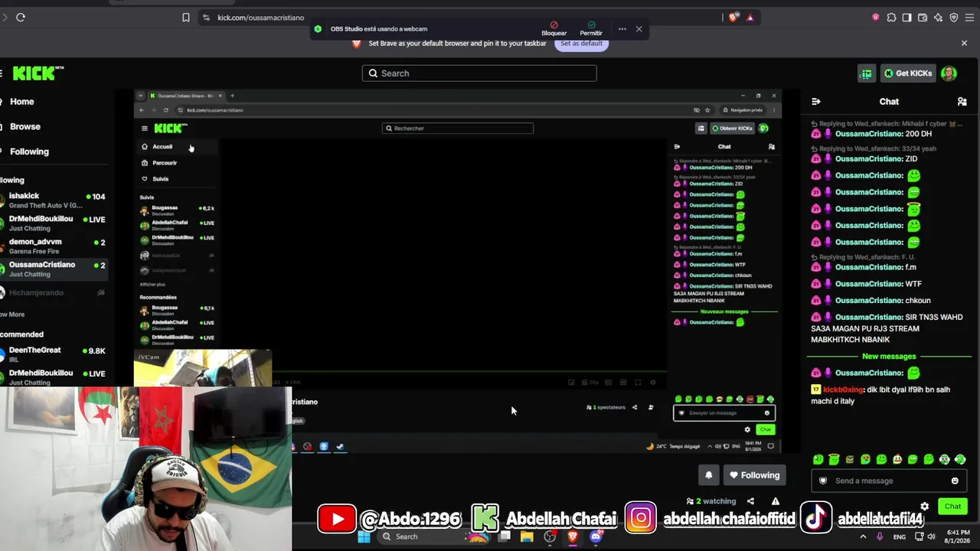
Task: Open the recommended DeenTheGreat channel
Action: tap(54, 354)
